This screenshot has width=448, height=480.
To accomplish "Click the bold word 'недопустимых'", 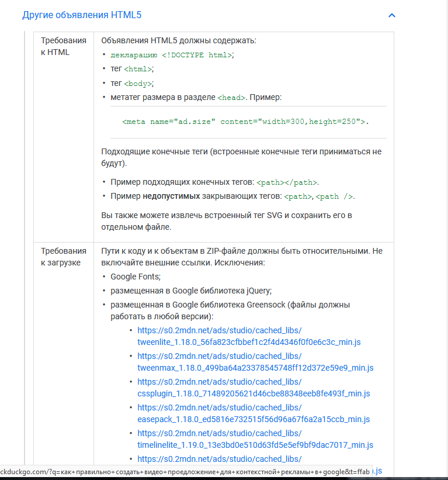I will (x=171, y=196).
